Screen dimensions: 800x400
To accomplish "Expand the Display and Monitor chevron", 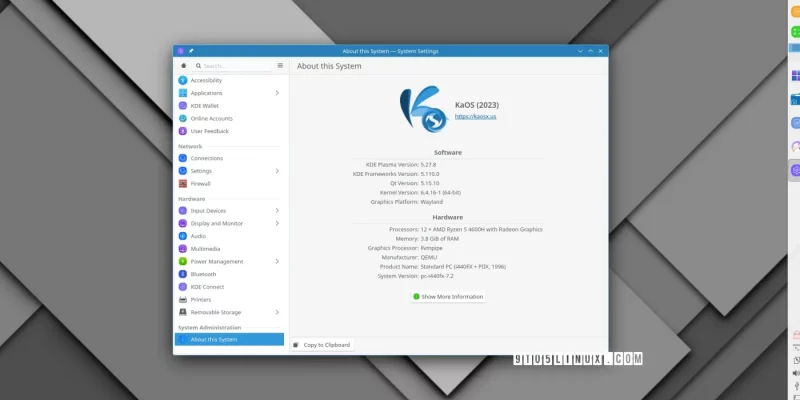I will tap(277, 223).
